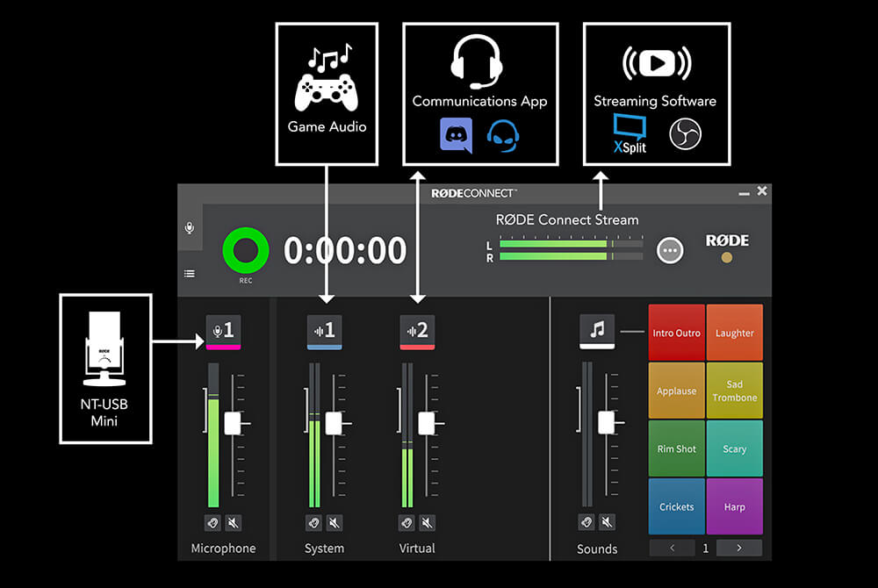Click the microphone icon in the left sidebar
The width and height of the screenshot is (878, 588).
(189, 226)
